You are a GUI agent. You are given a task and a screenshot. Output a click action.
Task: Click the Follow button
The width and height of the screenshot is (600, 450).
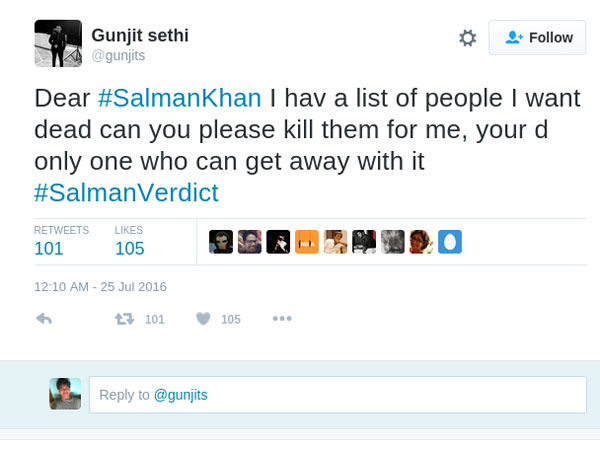537,38
